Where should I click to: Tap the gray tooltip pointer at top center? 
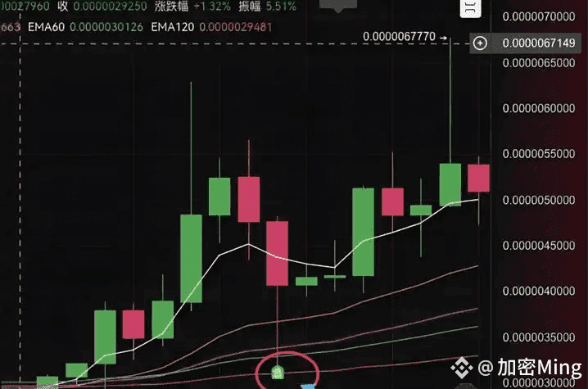338,6
